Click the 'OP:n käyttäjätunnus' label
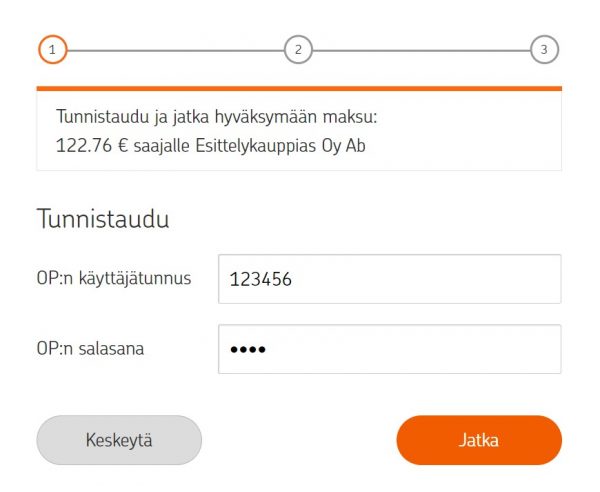Viewport: 600px width, 492px height. click(x=114, y=278)
